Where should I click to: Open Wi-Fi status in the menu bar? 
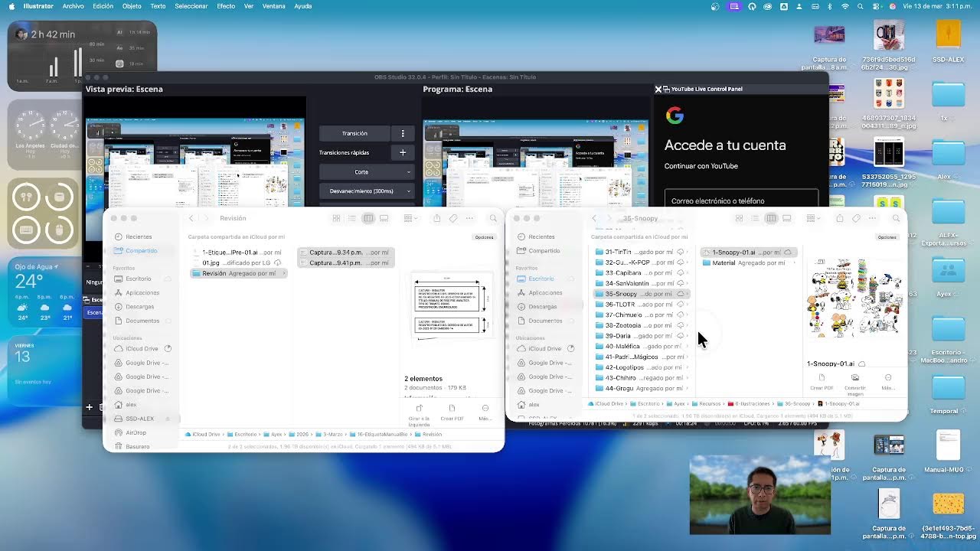coord(845,6)
